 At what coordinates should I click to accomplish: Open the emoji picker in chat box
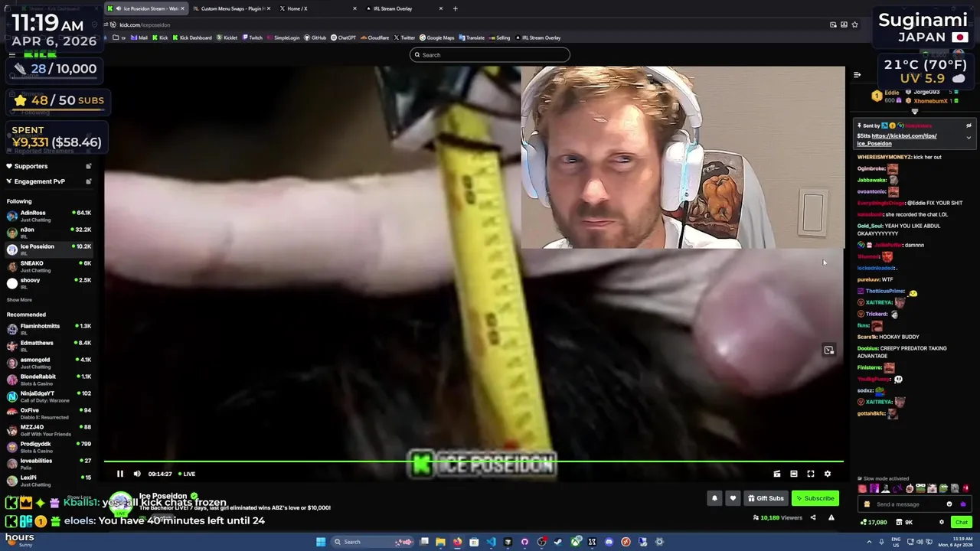(x=949, y=504)
